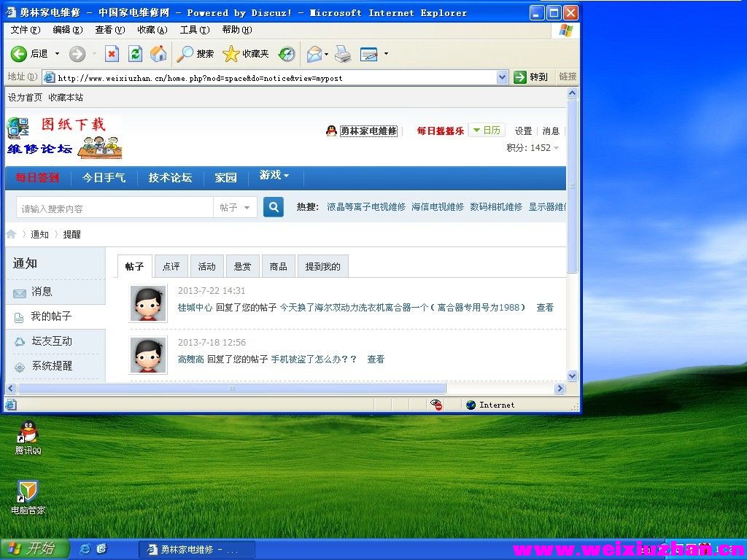Click the second quick launch icon
The width and height of the screenshot is (747, 560).
(x=101, y=549)
